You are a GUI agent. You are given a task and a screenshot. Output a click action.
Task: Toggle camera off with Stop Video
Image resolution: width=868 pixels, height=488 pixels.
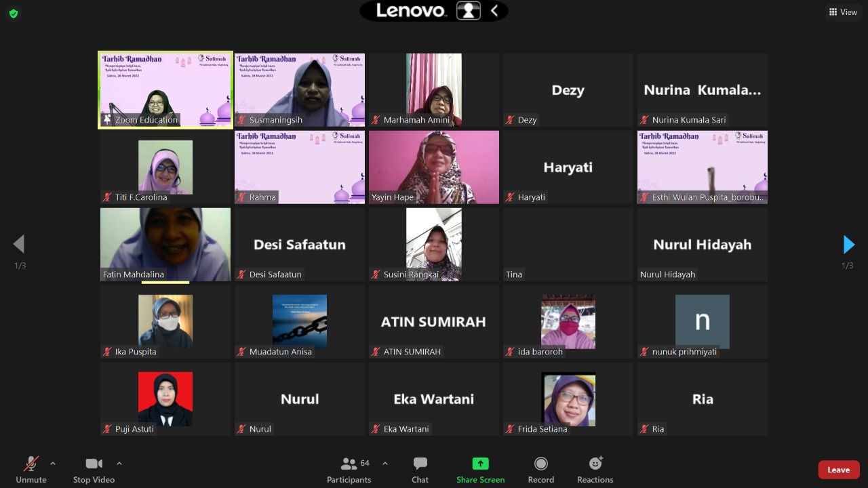94,464
